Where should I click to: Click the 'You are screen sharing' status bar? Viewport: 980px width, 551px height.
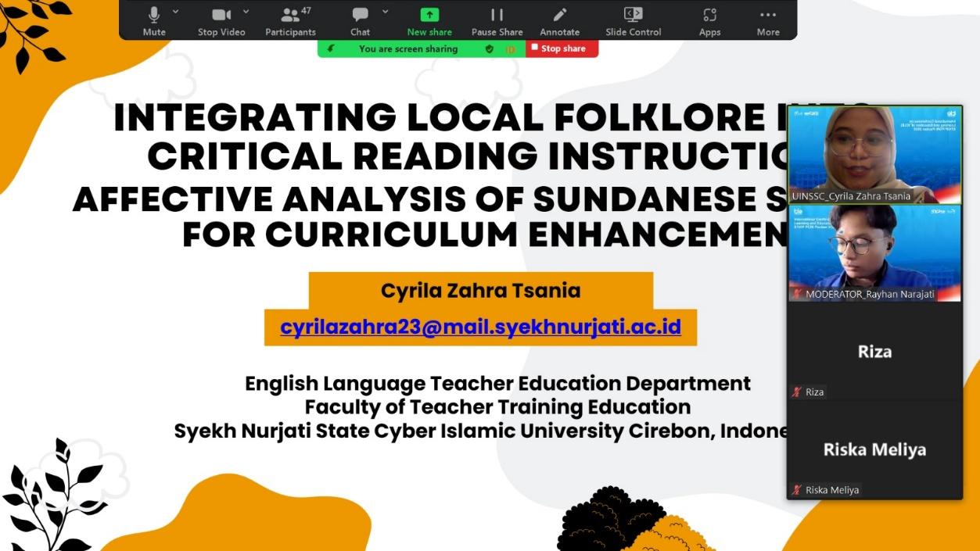click(407, 48)
